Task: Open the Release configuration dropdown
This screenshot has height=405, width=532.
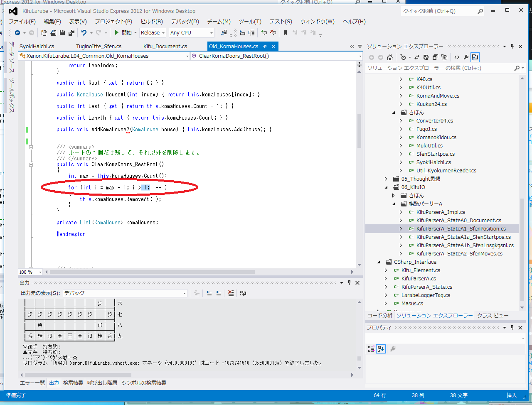Action: (x=153, y=33)
